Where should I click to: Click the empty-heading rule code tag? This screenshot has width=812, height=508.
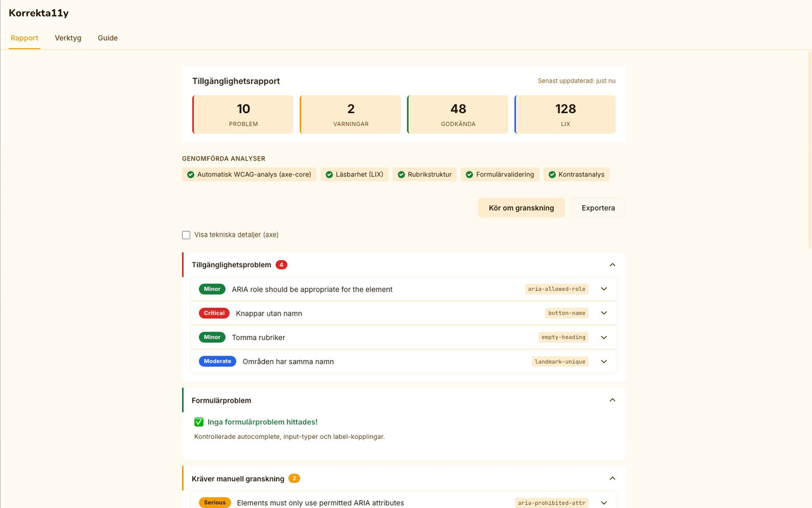pyautogui.click(x=563, y=337)
